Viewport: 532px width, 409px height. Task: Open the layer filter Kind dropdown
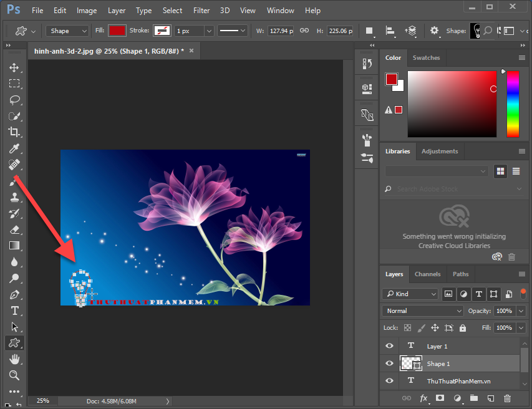(410, 294)
